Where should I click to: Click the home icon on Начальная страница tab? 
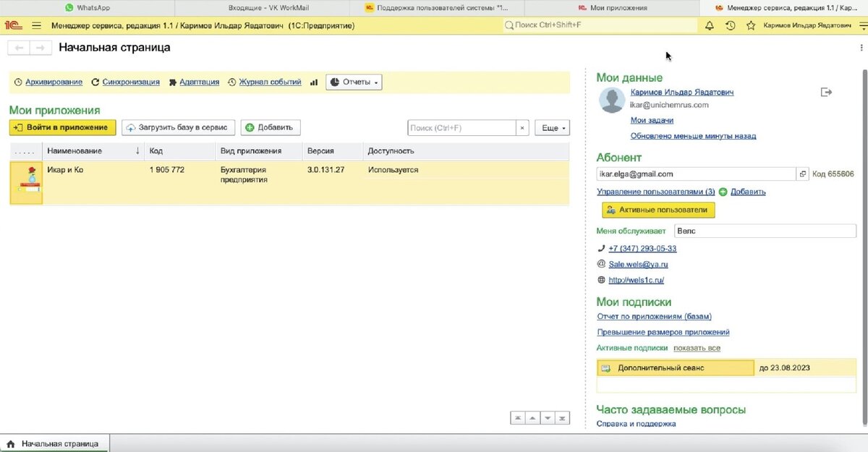(x=11, y=444)
